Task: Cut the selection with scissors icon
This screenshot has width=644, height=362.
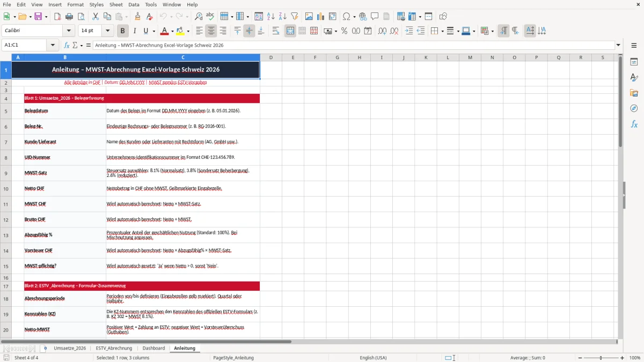Action: click(x=95, y=17)
